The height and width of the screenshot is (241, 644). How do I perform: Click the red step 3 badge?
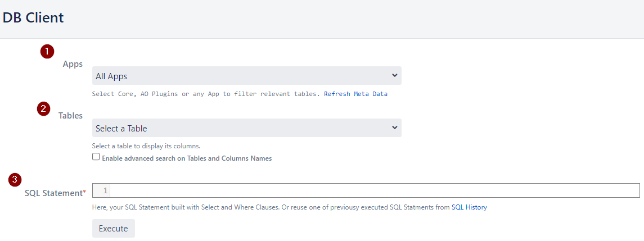click(15, 179)
